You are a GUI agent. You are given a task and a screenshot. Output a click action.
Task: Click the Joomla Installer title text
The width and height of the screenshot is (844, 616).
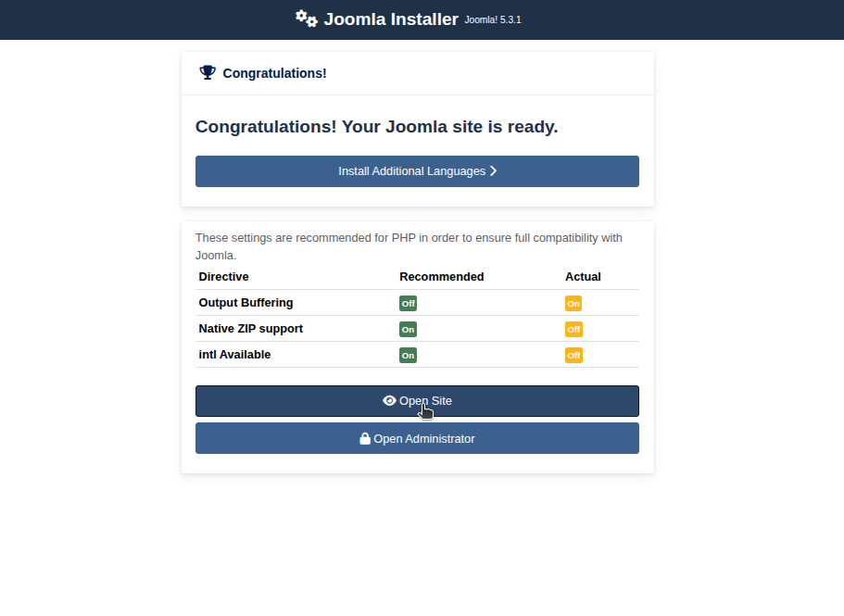[391, 19]
